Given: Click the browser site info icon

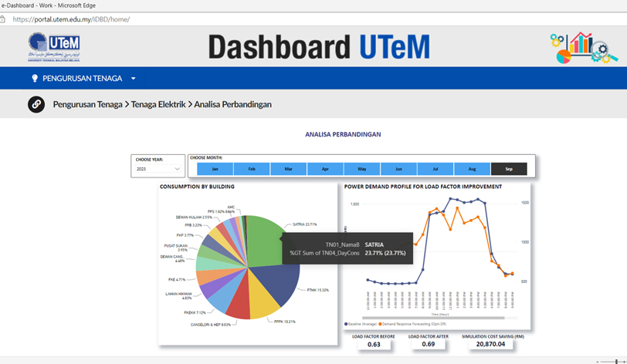Looking at the screenshot, I should tap(4, 19).
